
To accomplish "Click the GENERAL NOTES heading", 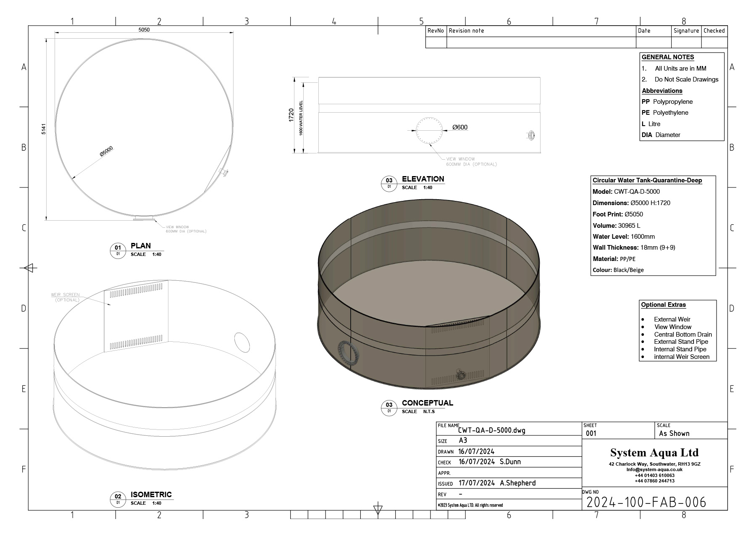I will tap(668, 57).
